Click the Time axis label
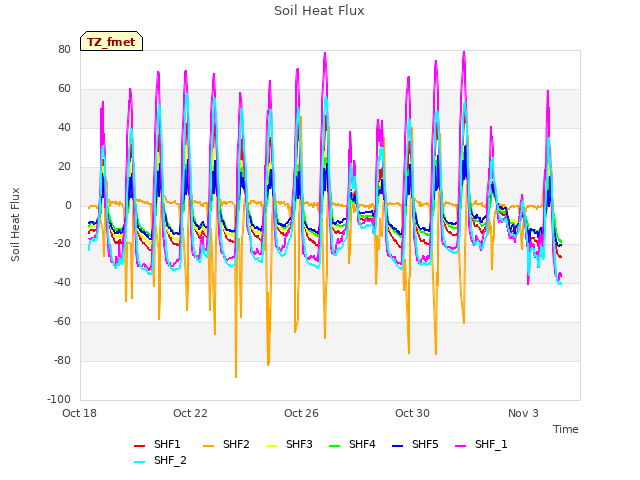Screen dimensions: 640x480 566,429
